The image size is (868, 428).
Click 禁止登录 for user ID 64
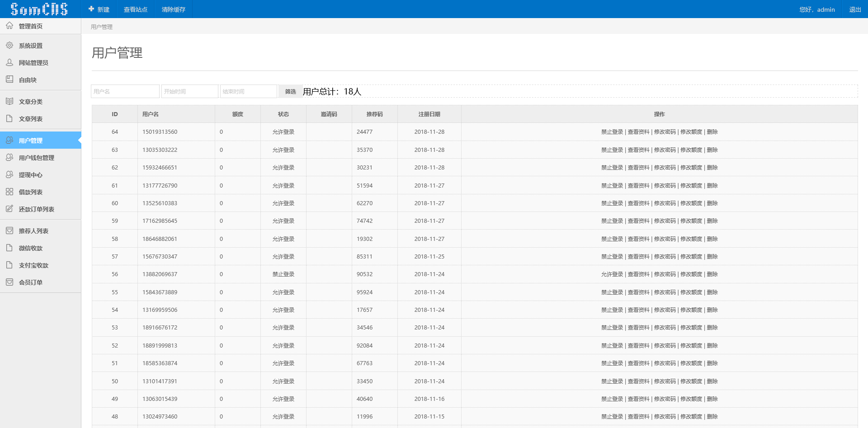pyautogui.click(x=612, y=132)
